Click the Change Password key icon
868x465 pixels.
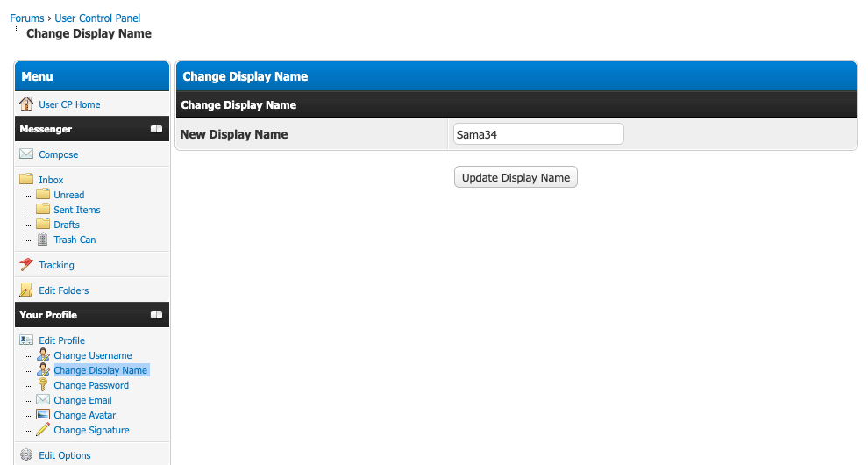click(43, 384)
